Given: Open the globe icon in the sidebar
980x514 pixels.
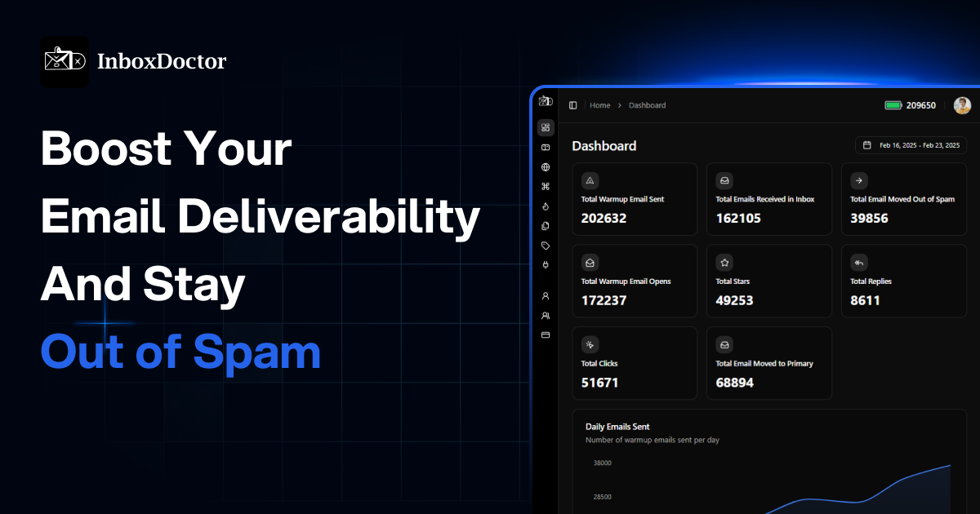Looking at the screenshot, I should [x=546, y=167].
